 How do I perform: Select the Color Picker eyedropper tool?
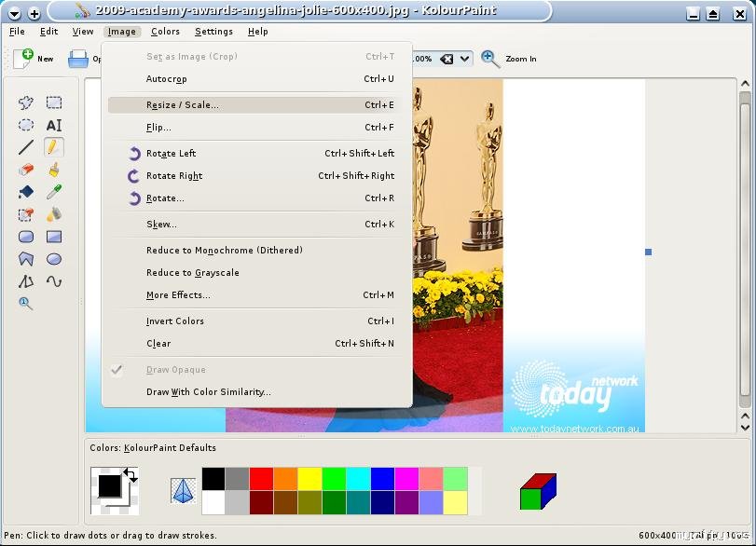[x=54, y=192]
